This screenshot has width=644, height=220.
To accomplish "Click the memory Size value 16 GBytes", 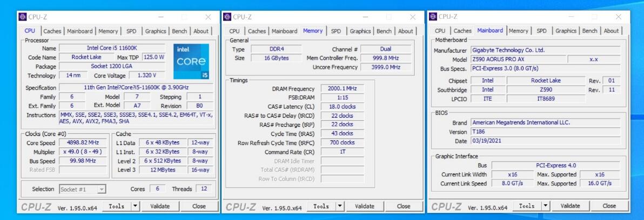I will coord(277,58).
